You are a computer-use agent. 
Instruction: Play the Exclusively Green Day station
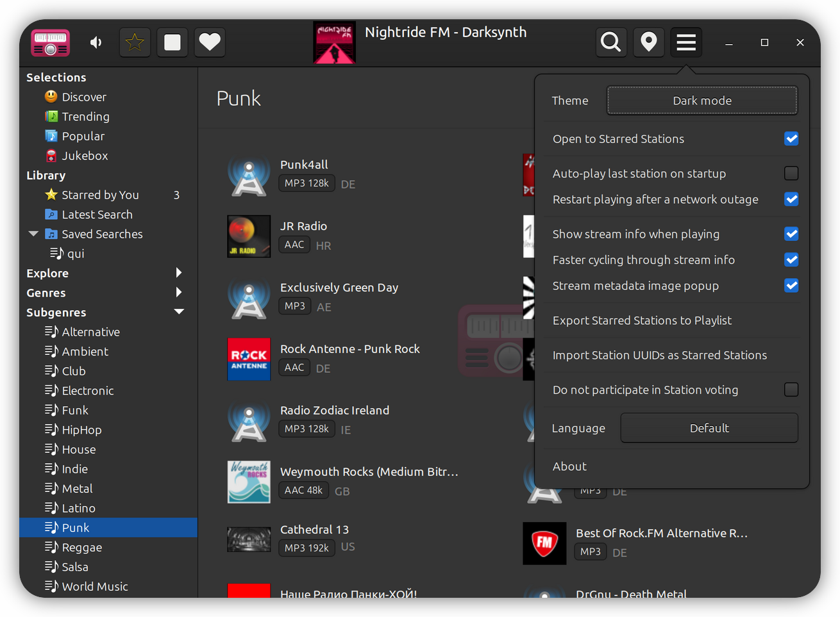339,288
